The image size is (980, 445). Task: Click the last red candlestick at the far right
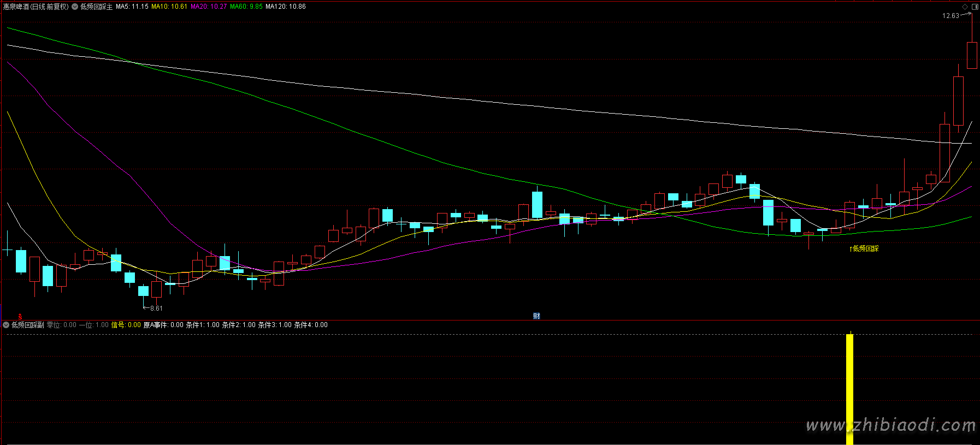(x=972, y=55)
